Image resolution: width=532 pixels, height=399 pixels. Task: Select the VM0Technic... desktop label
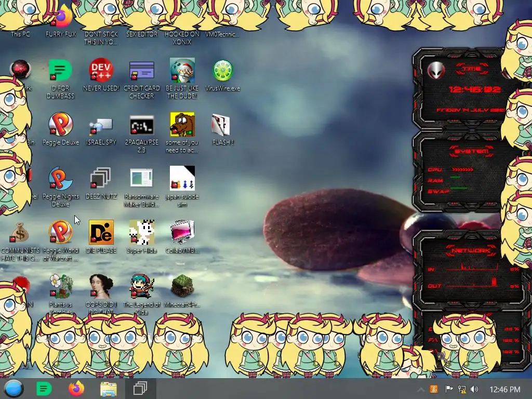(222, 34)
